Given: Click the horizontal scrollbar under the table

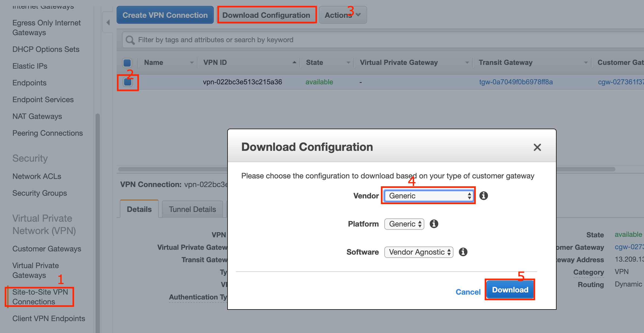Looking at the screenshot, I should pyautogui.click(x=173, y=169).
